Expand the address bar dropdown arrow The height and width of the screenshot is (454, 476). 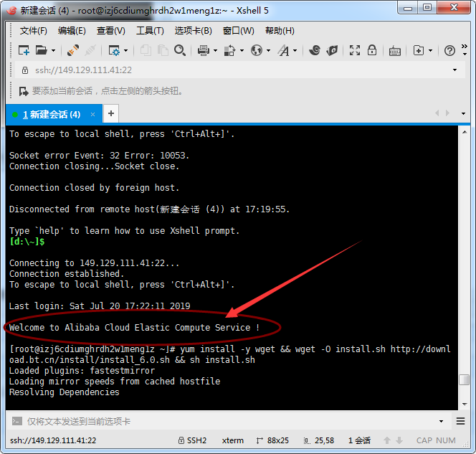(x=454, y=70)
